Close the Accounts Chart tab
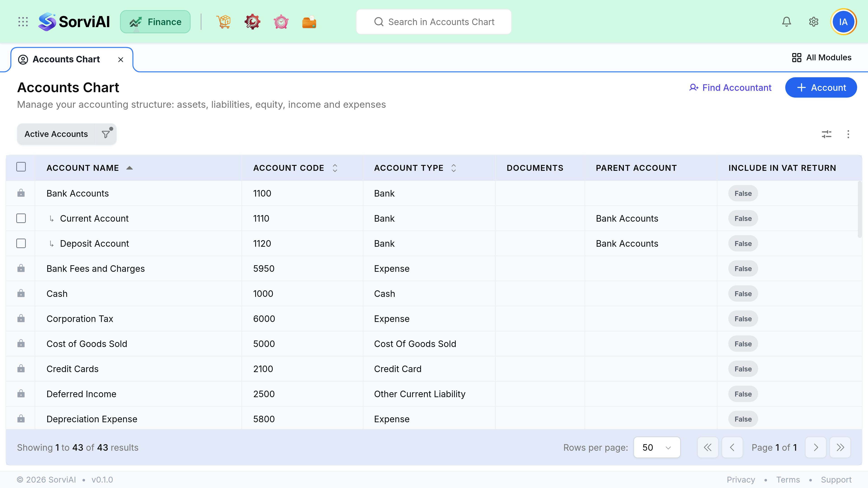 pyautogui.click(x=121, y=60)
